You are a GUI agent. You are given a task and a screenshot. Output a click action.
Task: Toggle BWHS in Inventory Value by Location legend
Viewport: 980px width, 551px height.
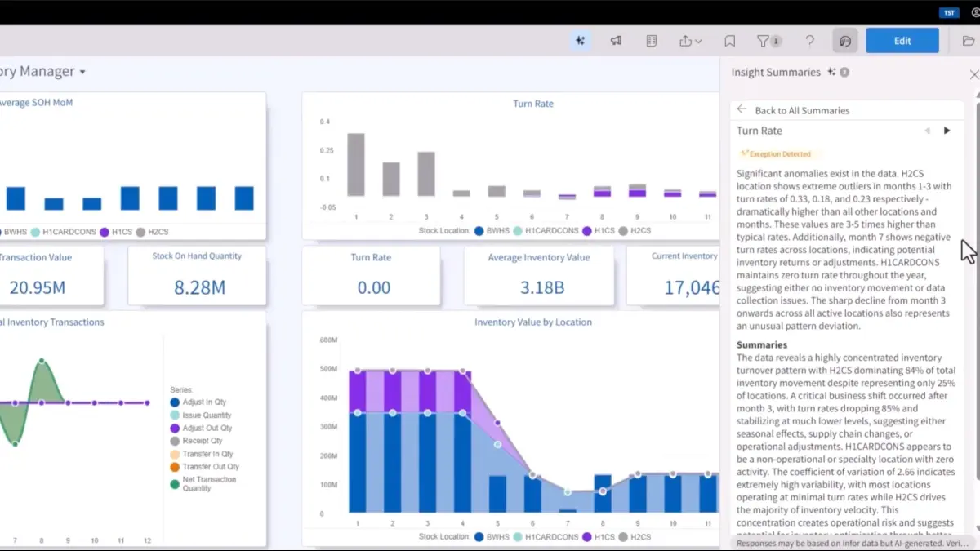click(492, 537)
